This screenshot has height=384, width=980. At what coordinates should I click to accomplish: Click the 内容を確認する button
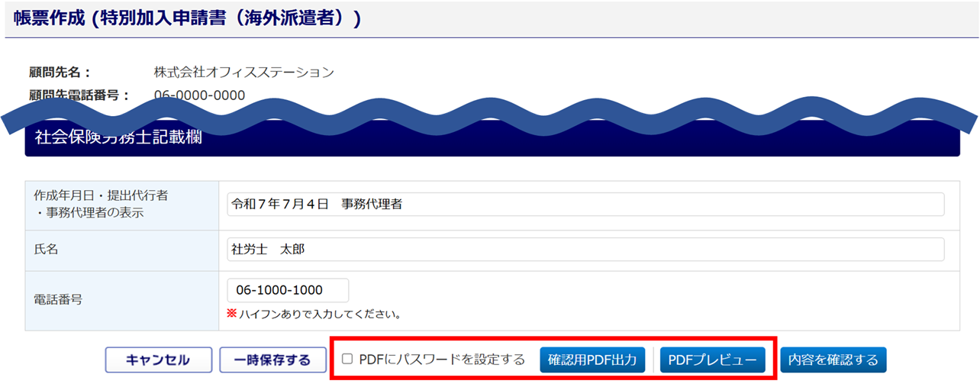[x=833, y=360]
